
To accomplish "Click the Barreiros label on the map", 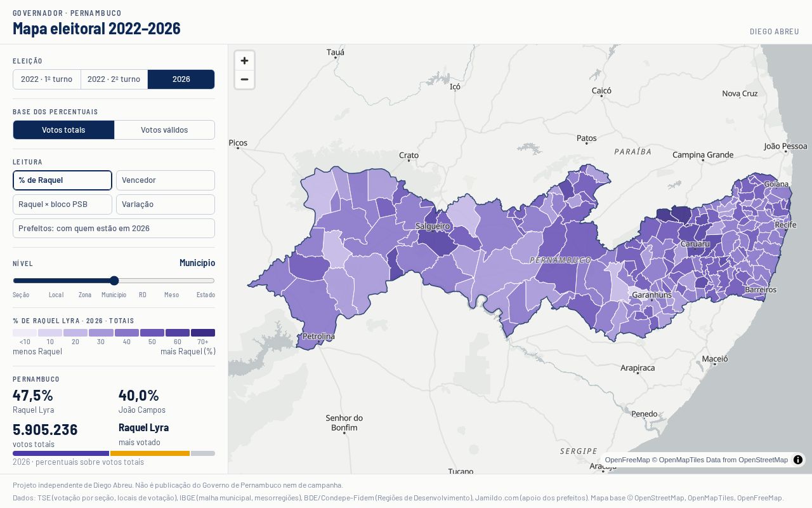I will (x=761, y=290).
